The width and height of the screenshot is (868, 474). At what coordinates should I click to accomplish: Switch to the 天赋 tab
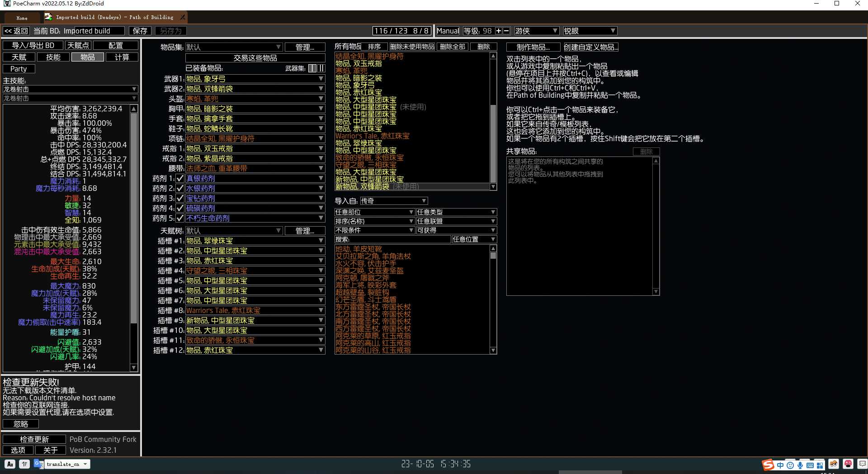click(x=19, y=57)
